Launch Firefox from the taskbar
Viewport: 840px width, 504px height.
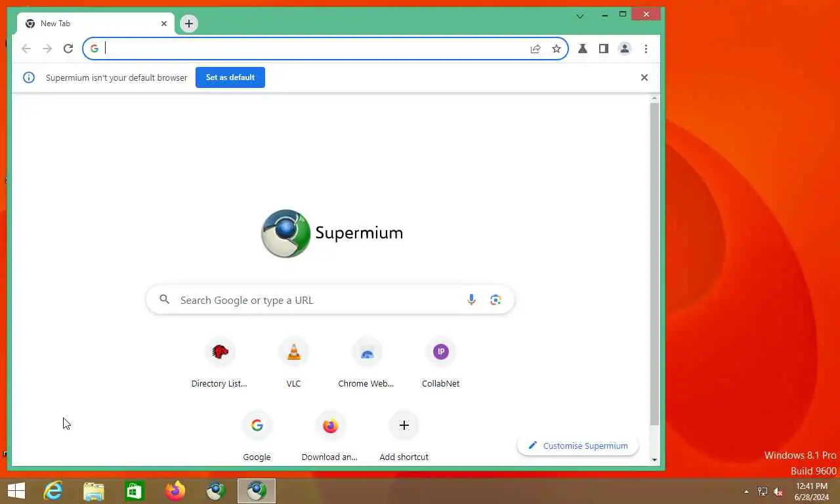tap(175, 491)
